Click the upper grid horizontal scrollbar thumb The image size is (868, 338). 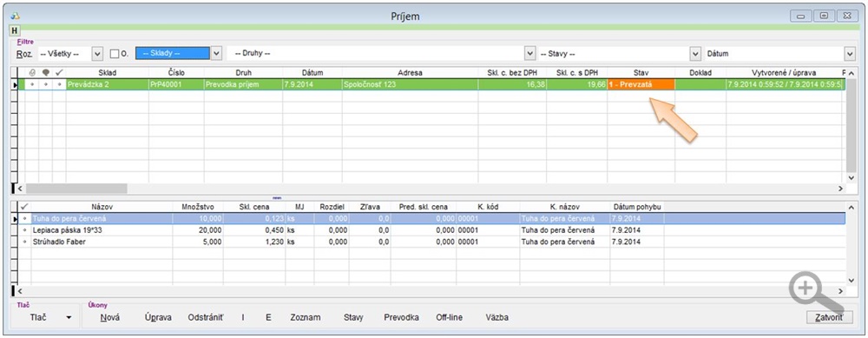point(76,189)
